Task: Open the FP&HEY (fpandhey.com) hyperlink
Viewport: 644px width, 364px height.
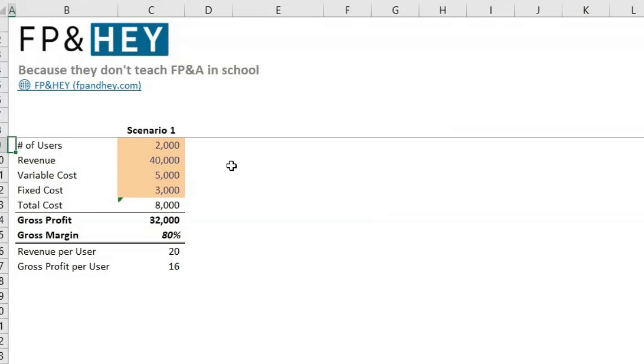Action: 87,86
